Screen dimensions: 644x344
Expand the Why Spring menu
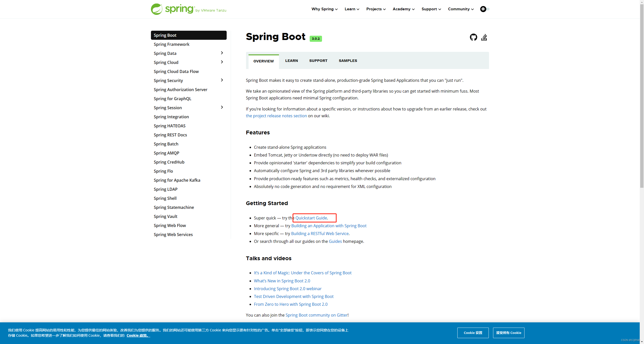[325, 9]
